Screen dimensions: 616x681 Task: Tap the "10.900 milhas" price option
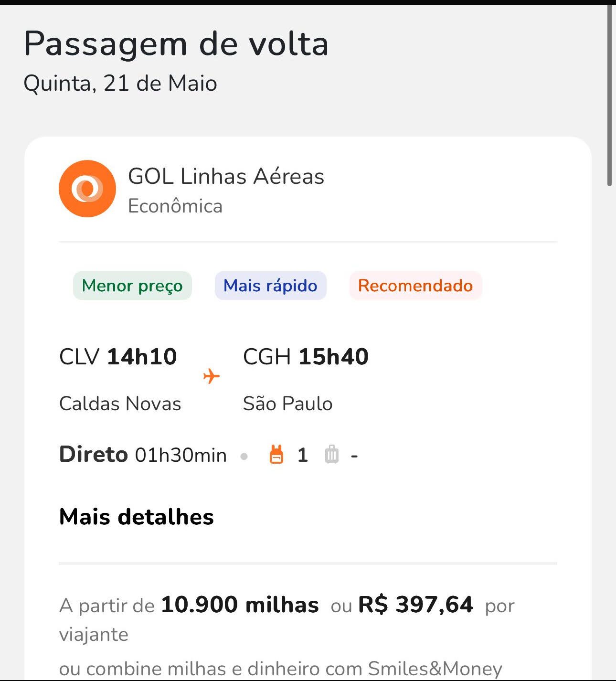[240, 605]
